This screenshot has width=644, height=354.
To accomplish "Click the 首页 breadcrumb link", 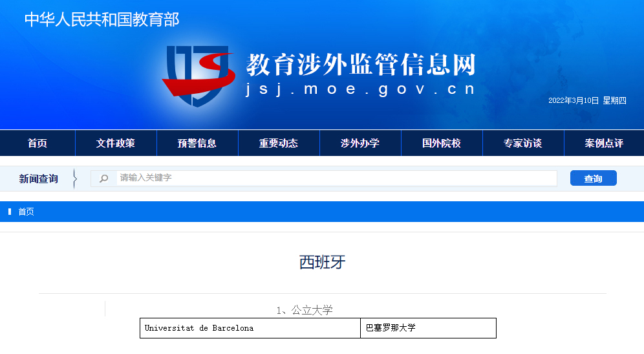I will [x=27, y=212].
